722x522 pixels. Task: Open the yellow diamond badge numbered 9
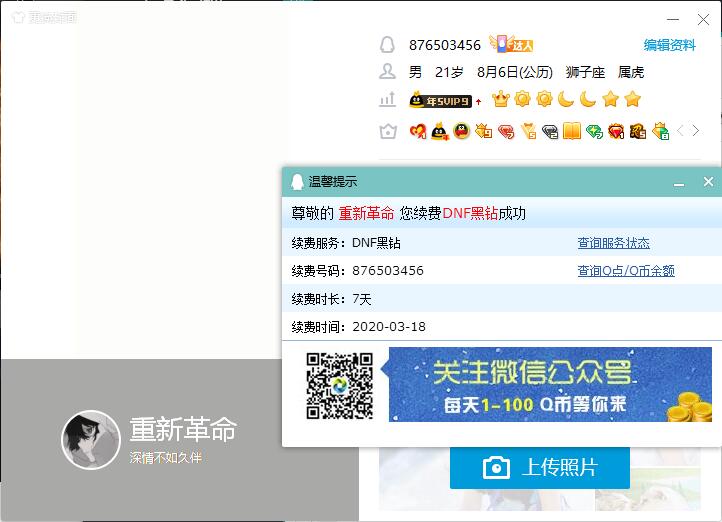(483, 131)
